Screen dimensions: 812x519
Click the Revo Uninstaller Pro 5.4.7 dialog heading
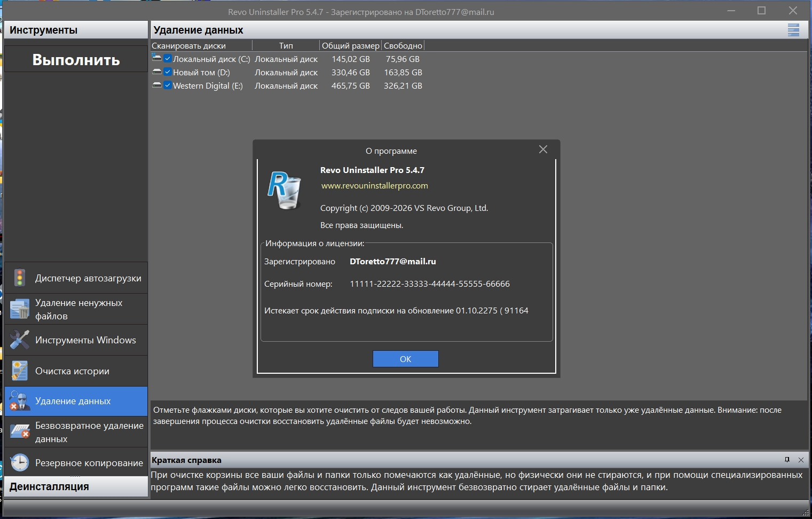pos(372,170)
